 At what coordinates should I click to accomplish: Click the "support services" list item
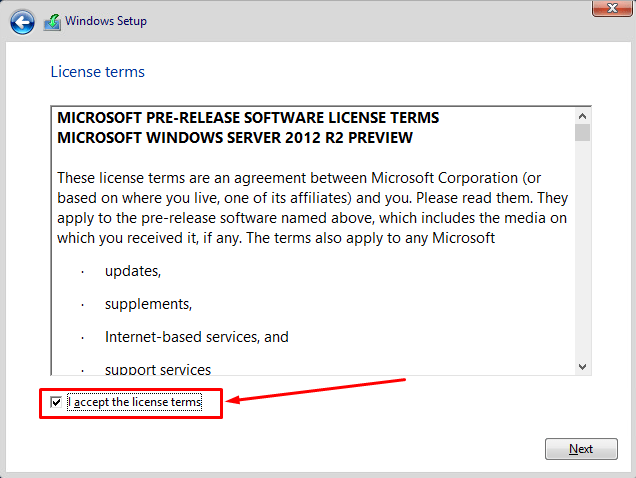click(x=158, y=369)
